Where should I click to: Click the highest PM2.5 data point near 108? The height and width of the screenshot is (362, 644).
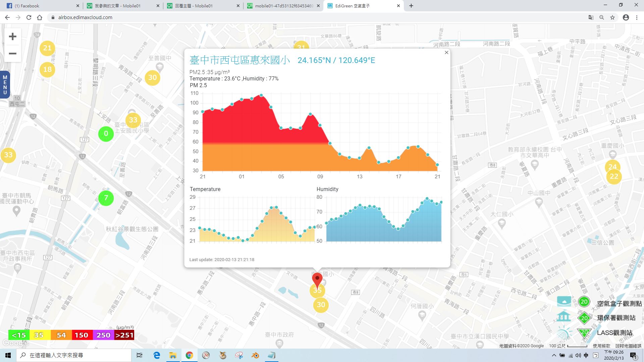(x=261, y=96)
